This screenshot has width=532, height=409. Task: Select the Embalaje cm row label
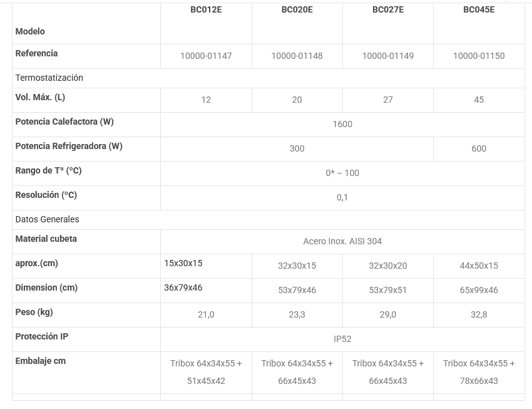click(x=41, y=361)
